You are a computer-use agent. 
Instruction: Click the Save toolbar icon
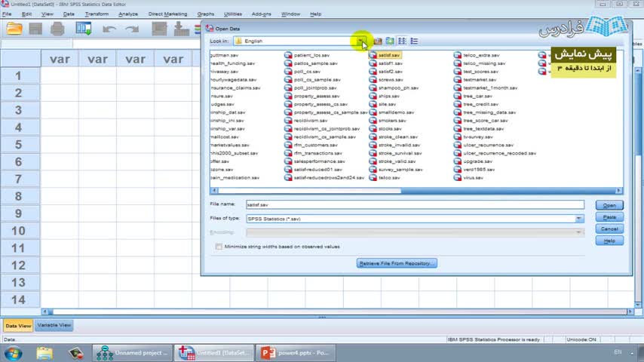(35, 29)
